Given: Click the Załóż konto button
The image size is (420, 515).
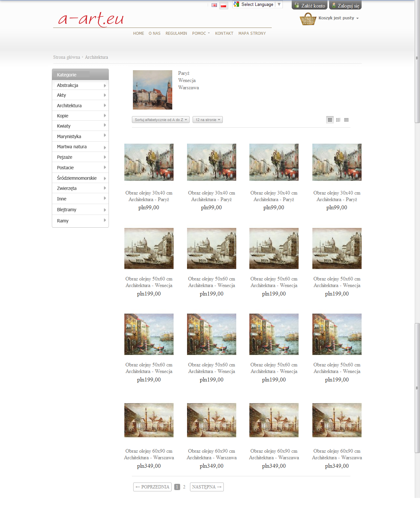Looking at the screenshot, I should (309, 6).
